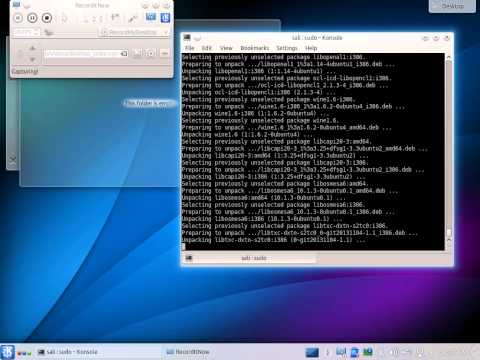The width and height of the screenshot is (480, 360).
Task: Click the wrench handle on folder widget edge
Action: click(13, 160)
